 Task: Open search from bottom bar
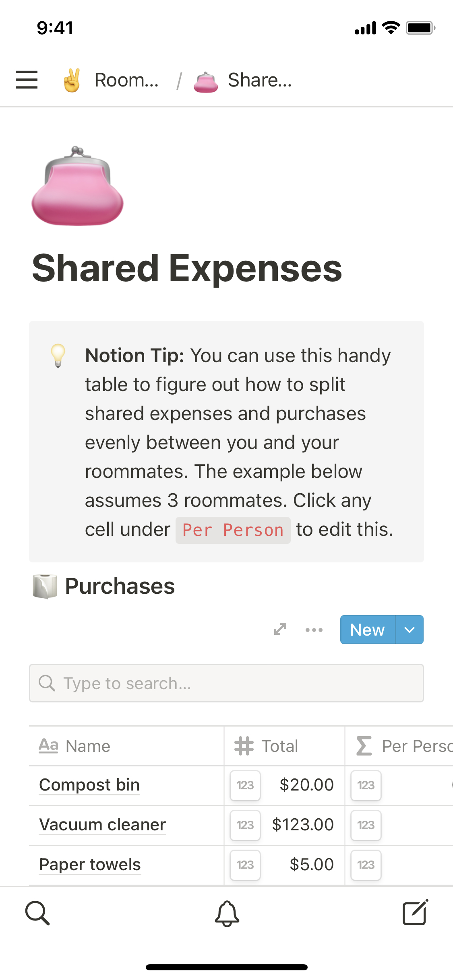[x=37, y=913]
